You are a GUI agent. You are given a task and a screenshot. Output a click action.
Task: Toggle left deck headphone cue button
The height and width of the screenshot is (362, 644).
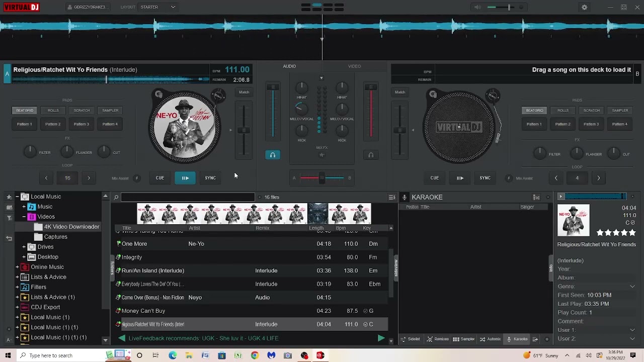pos(272,155)
